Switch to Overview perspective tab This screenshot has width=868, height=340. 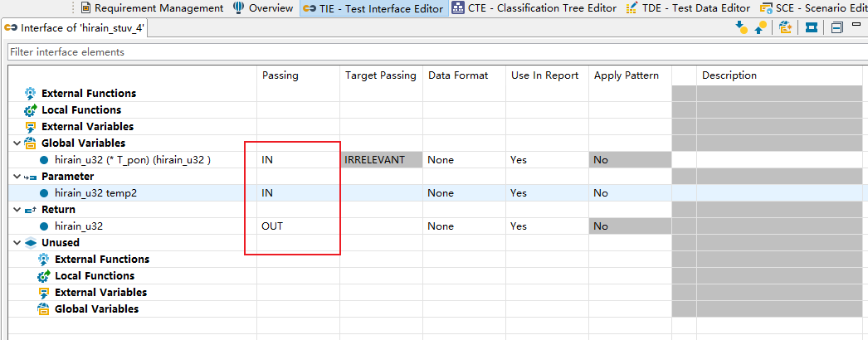tap(263, 7)
